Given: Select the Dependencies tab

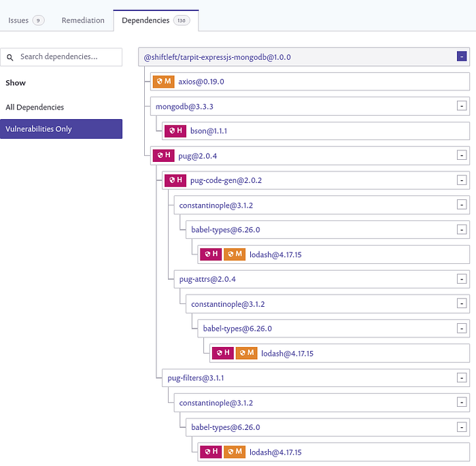Looking at the screenshot, I should (x=156, y=20).
